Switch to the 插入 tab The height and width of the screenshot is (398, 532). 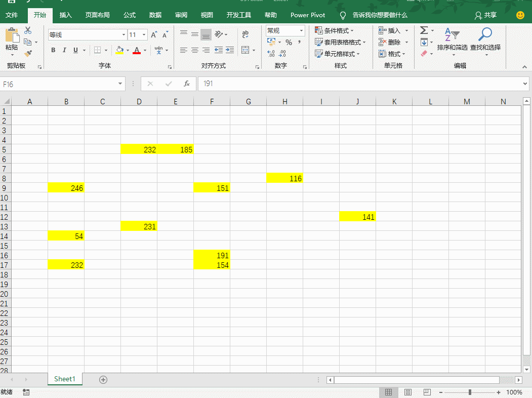pyautogui.click(x=65, y=15)
